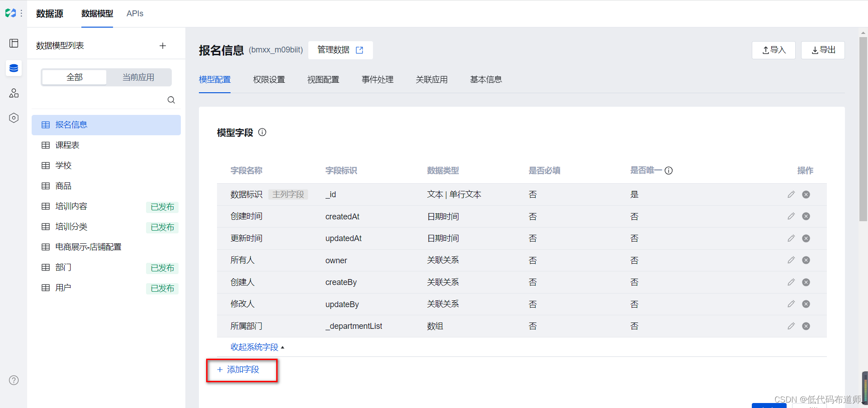Switch model list filter to 全部
Screen dimensions: 868x408
click(x=74, y=77)
